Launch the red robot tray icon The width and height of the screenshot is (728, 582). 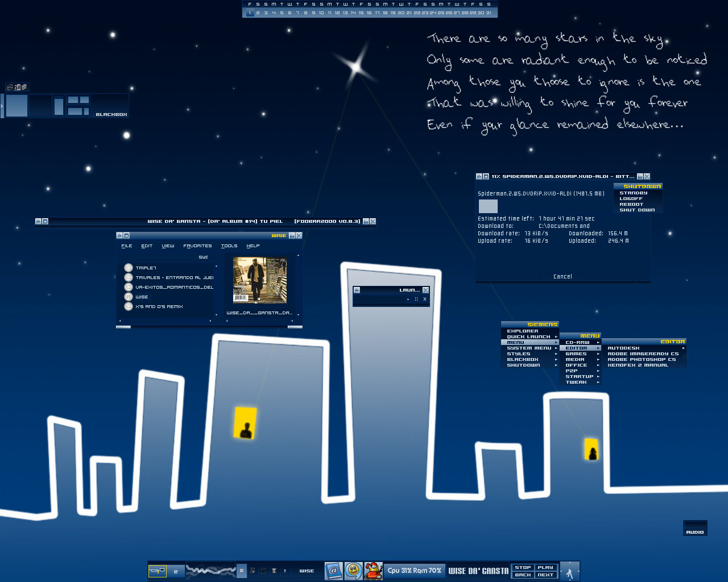tap(373, 571)
